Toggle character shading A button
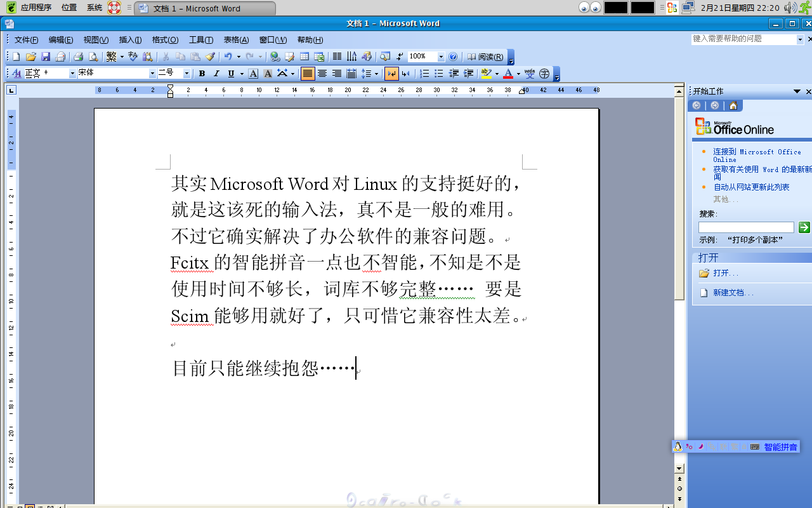Screen dimensions: 812x508 (268, 74)
